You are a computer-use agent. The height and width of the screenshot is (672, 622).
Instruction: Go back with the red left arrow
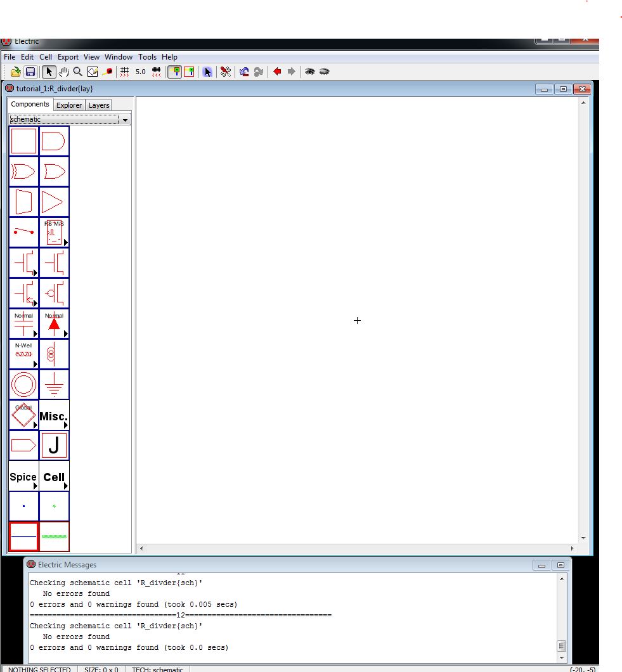tap(277, 72)
